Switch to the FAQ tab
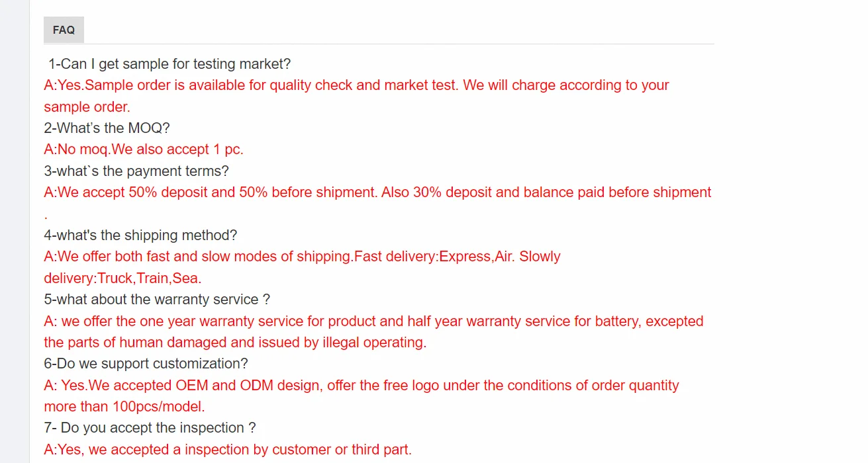The image size is (868, 463). pyautogui.click(x=64, y=29)
